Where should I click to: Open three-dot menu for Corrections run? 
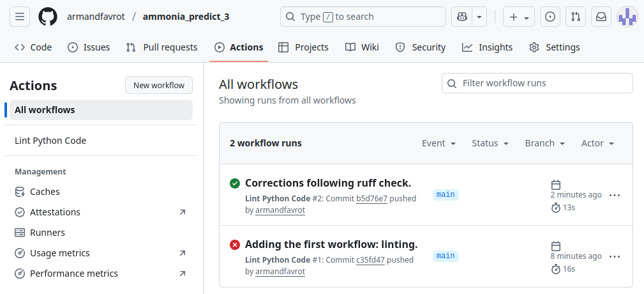point(615,195)
